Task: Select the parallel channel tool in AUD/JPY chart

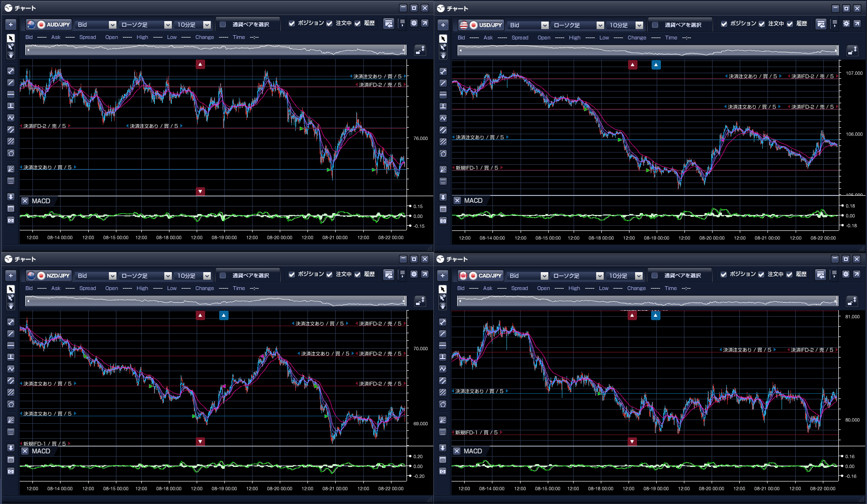Action: point(11,130)
